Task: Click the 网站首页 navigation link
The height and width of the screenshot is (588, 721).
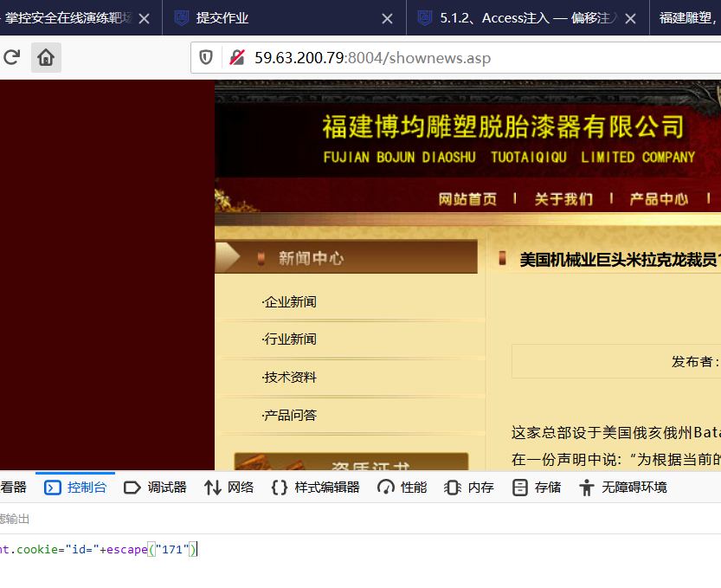Action: 467,197
